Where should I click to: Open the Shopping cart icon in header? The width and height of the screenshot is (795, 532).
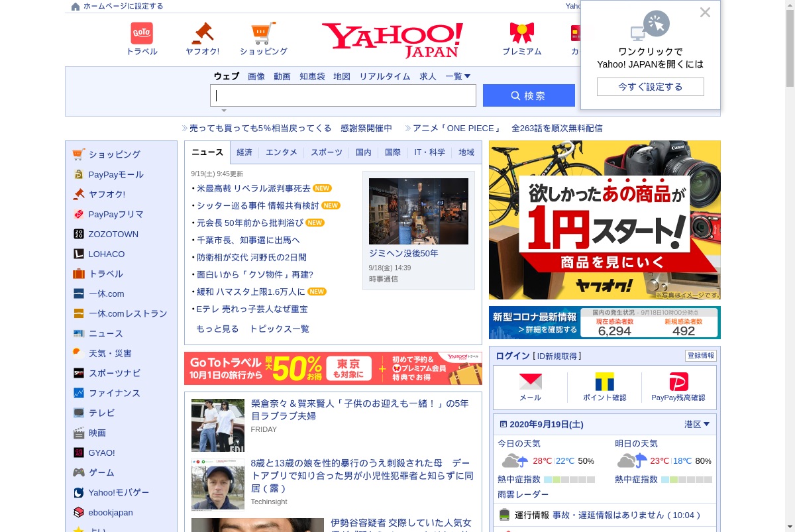[263, 33]
